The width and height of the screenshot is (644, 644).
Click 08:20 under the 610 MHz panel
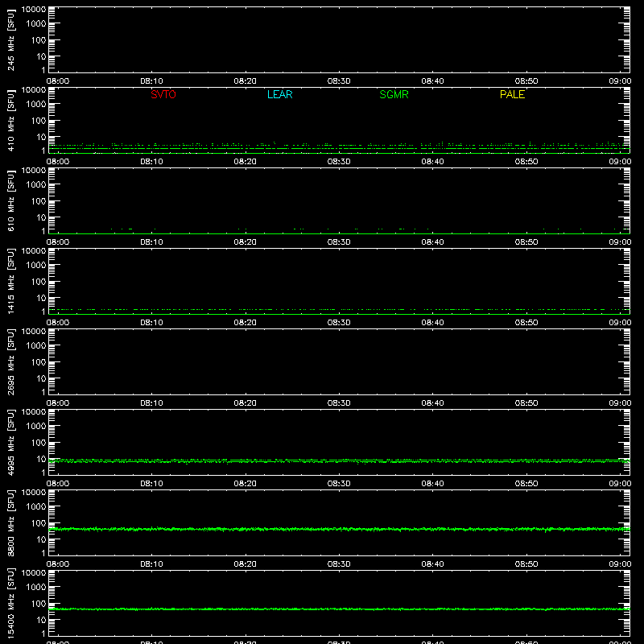[246, 242]
